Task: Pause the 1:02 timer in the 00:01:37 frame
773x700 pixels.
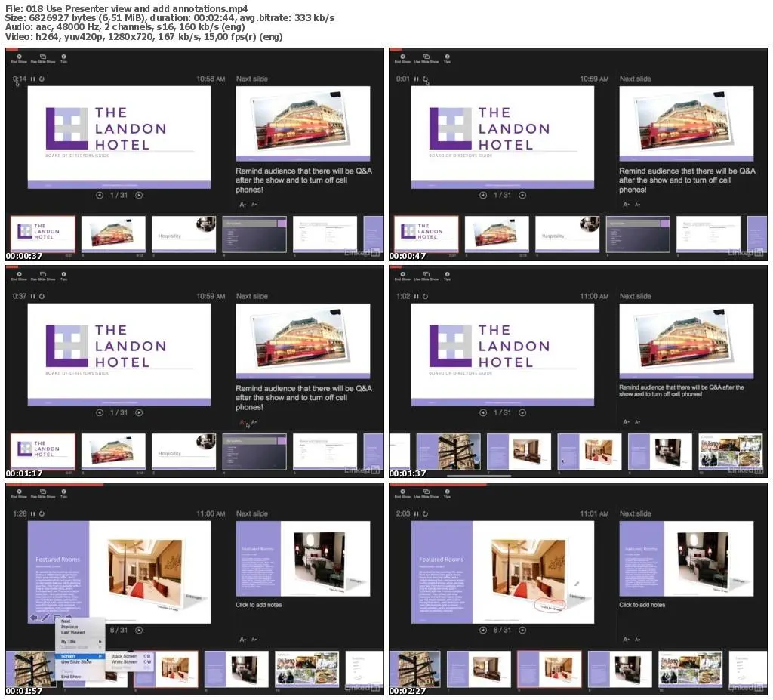Action: [417, 297]
